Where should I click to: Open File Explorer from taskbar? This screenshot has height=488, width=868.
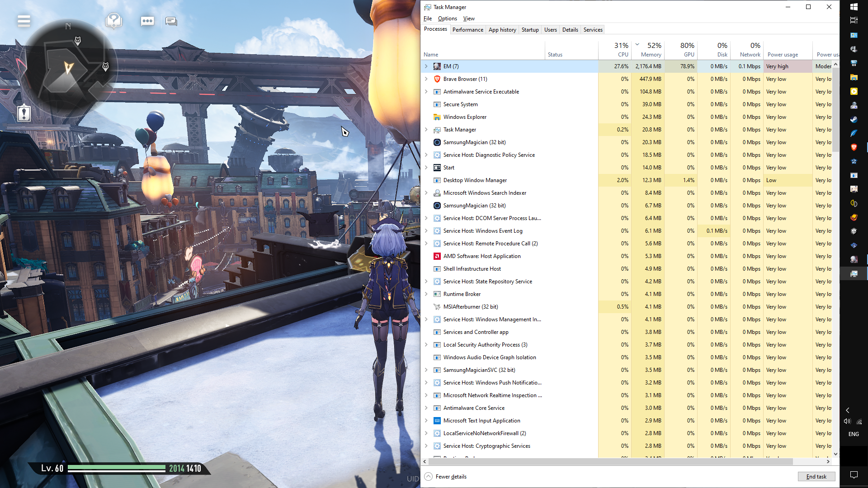(854, 77)
